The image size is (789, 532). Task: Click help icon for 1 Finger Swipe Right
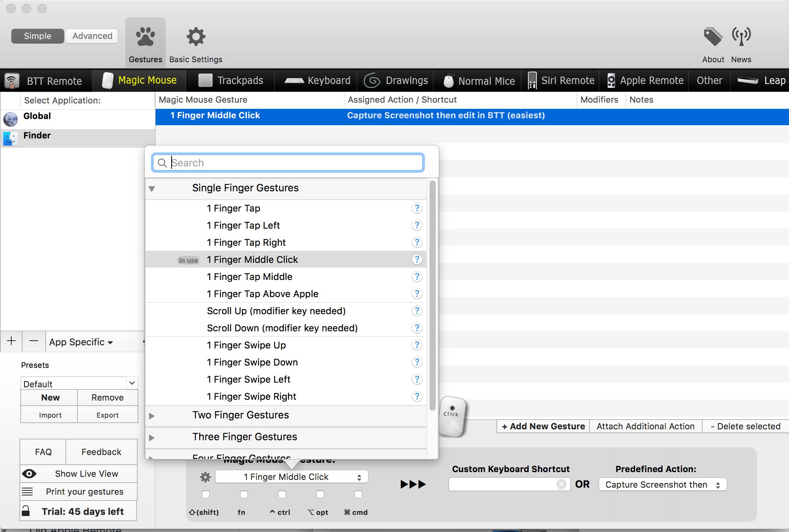pyautogui.click(x=417, y=396)
